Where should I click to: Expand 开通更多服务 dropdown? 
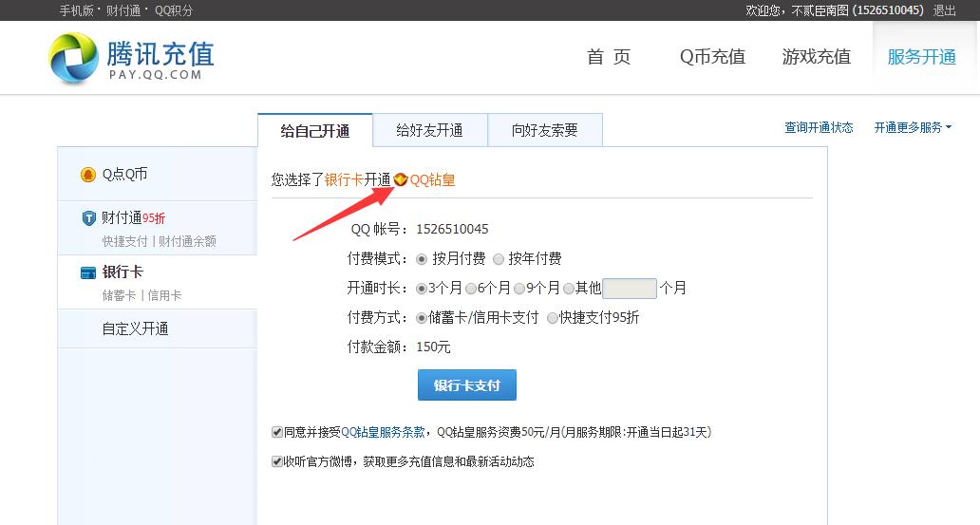coord(913,127)
